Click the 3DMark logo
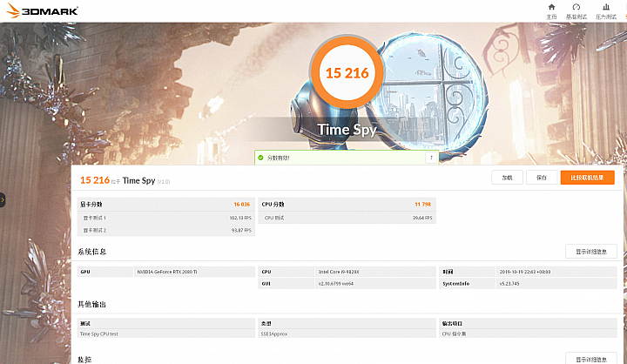The image size is (627, 364). [42, 10]
